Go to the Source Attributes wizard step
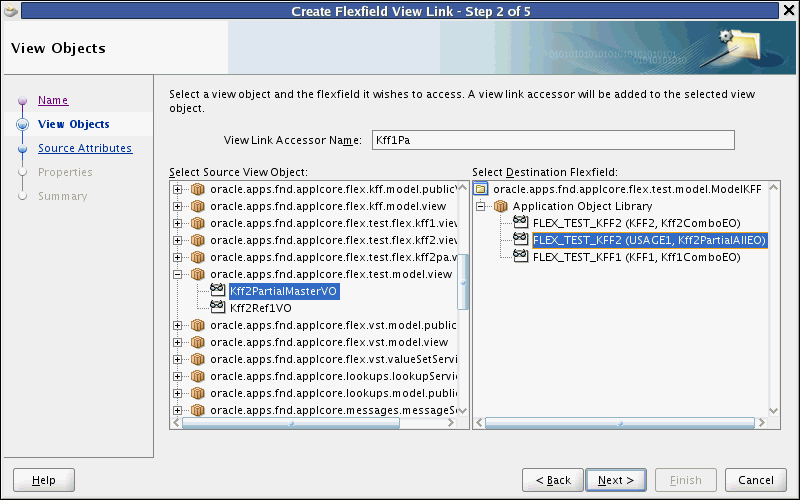The image size is (800, 500). pos(85,148)
